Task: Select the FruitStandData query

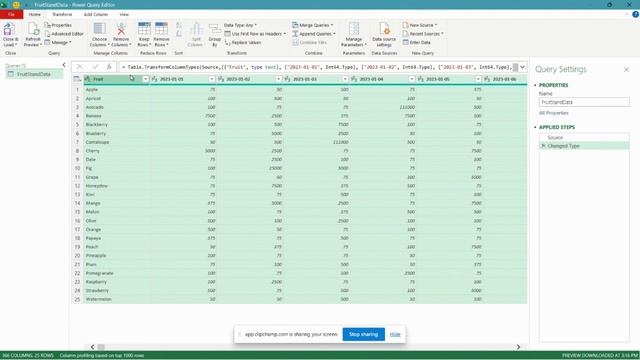Action: pos(34,74)
